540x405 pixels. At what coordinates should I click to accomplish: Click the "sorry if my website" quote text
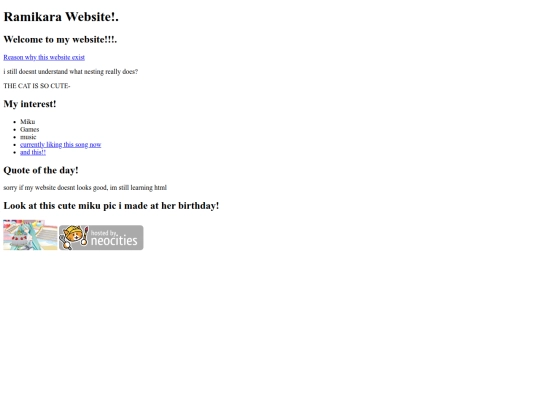[85, 188]
